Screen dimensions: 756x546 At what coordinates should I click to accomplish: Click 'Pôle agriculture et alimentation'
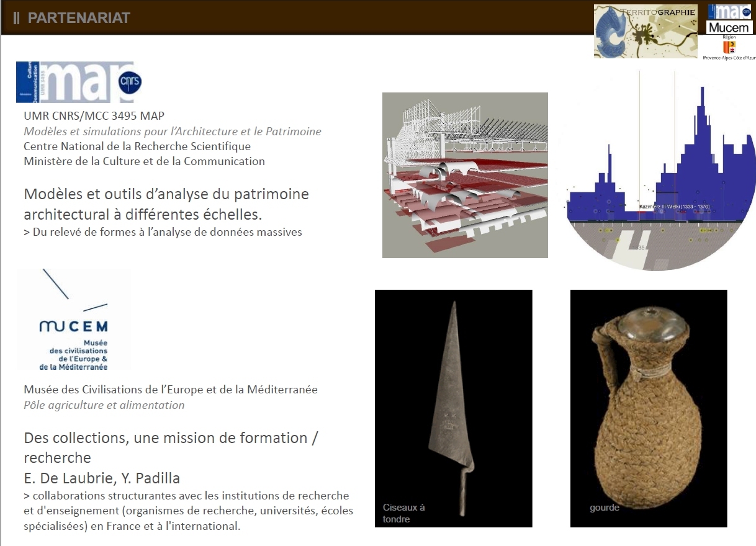(x=104, y=405)
